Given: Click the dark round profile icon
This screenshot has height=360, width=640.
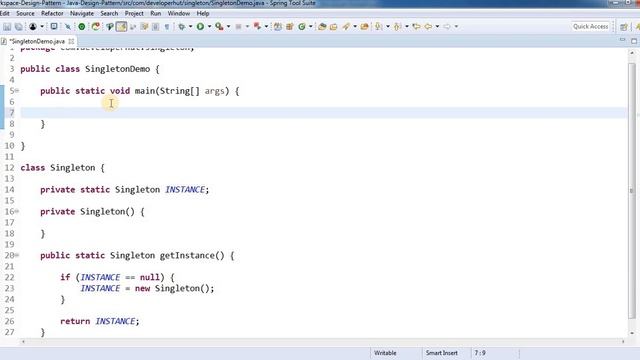Looking at the screenshot, I should pos(33,27).
